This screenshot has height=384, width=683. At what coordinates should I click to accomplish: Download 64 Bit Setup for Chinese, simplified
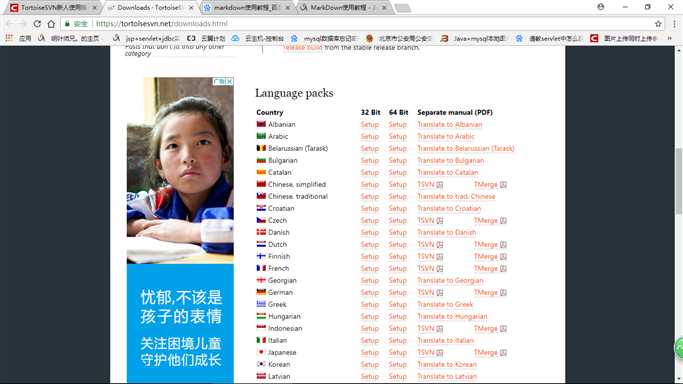pyautogui.click(x=398, y=185)
